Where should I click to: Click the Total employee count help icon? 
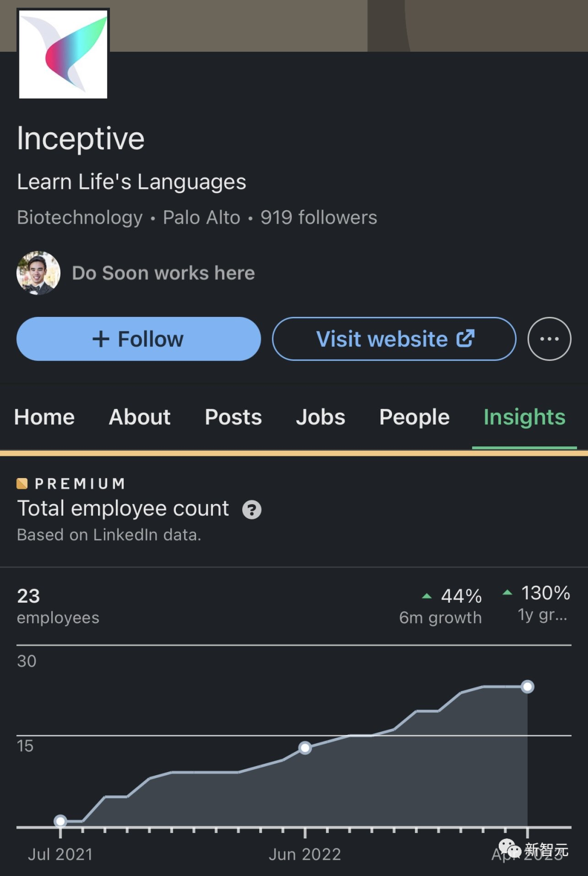(252, 510)
